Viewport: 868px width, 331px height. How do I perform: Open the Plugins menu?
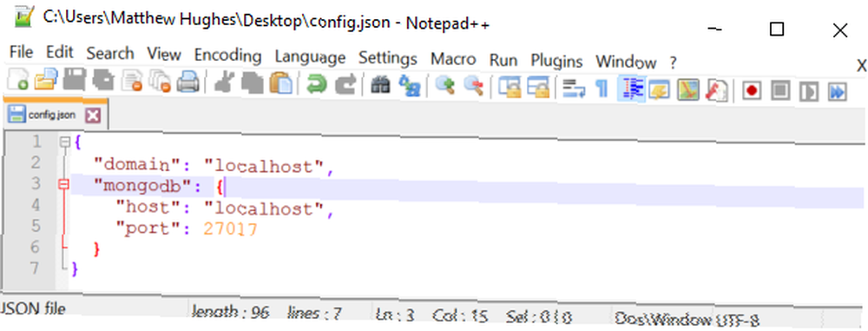point(556,61)
